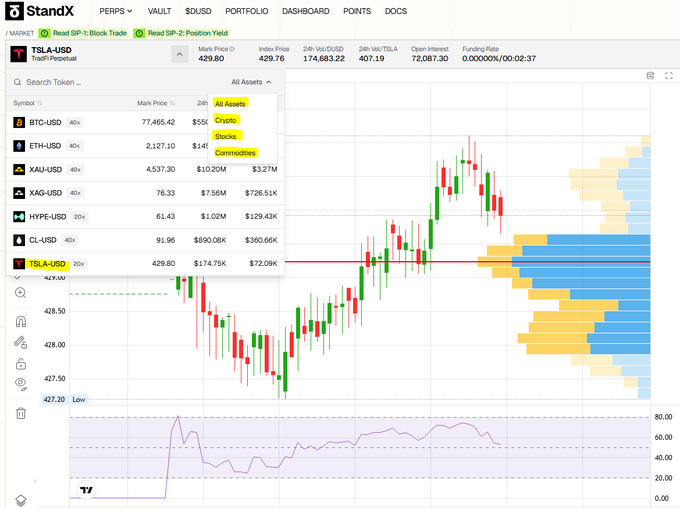Screen dimensions: 680x509
Task: Click the Funding Rate value
Action: pos(499,58)
